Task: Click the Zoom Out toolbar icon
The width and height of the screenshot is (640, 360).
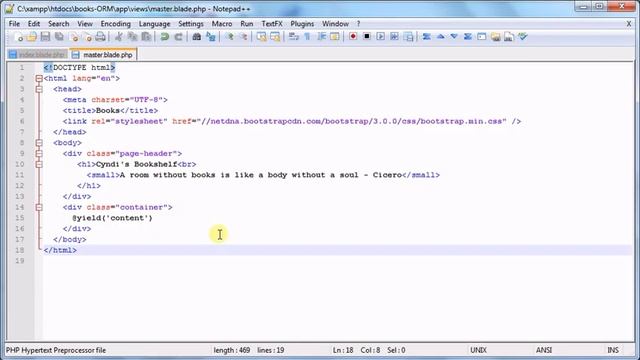Action: click(x=243, y=37)
